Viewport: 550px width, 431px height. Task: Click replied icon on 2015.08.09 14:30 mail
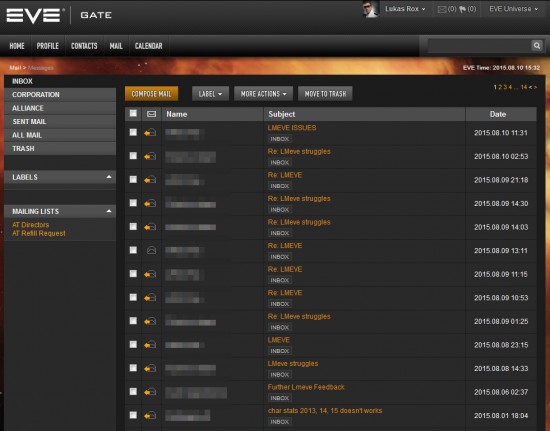pos(150,203)
